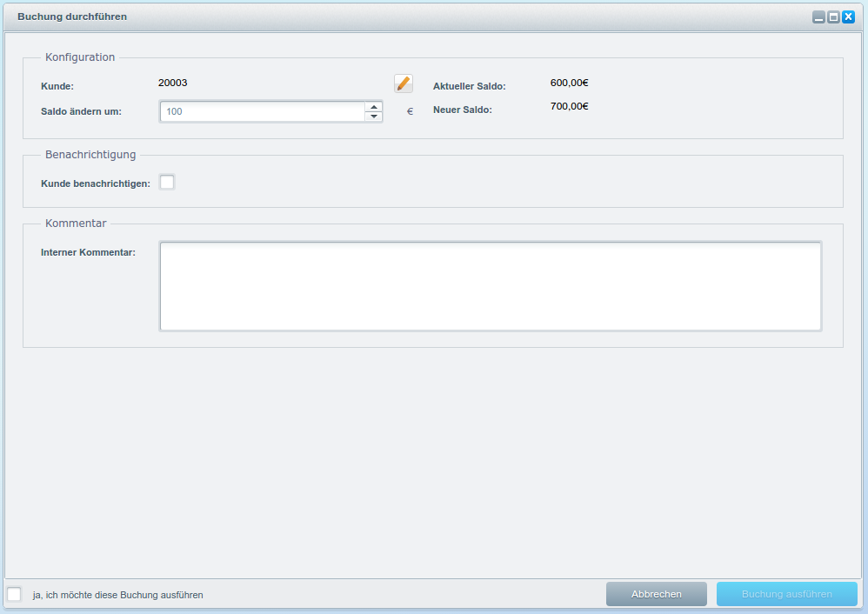The image size is (868, 614).
Task: Enable the Kunde benachrichtigen checkbox
Action: pos(167,182)
